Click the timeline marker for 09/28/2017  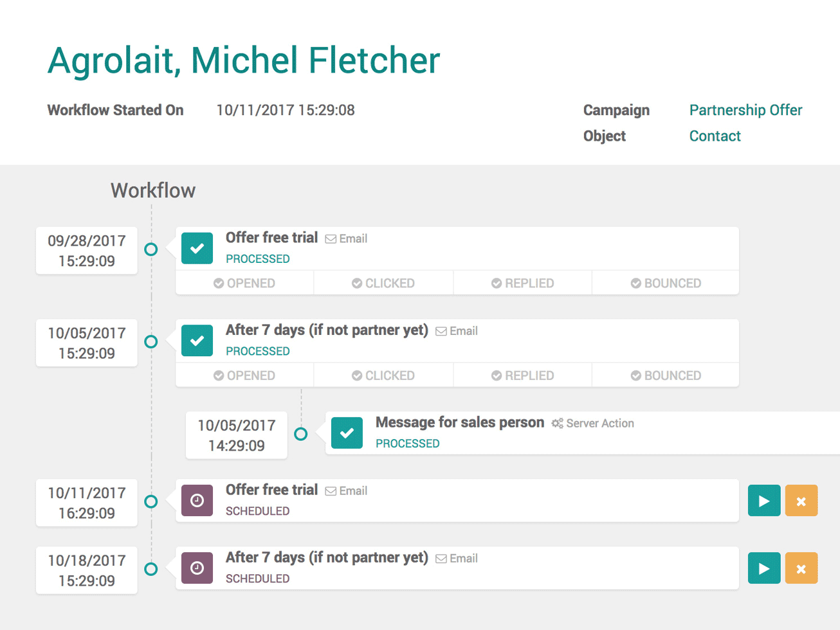(x=151, y=249)
